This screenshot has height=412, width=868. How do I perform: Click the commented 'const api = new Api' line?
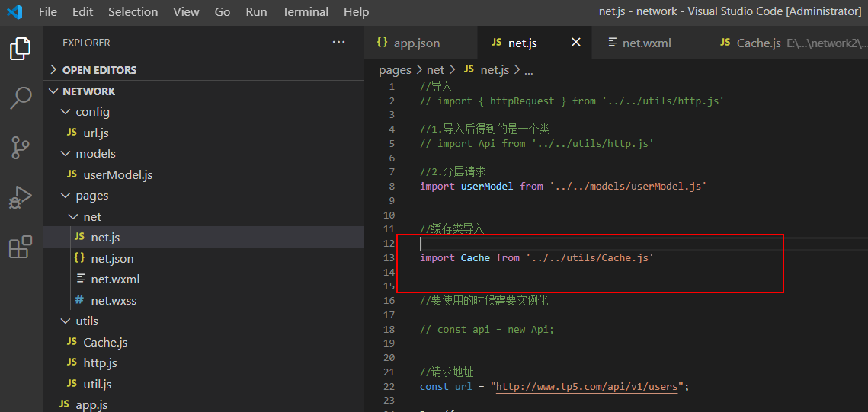pos(487,330)
